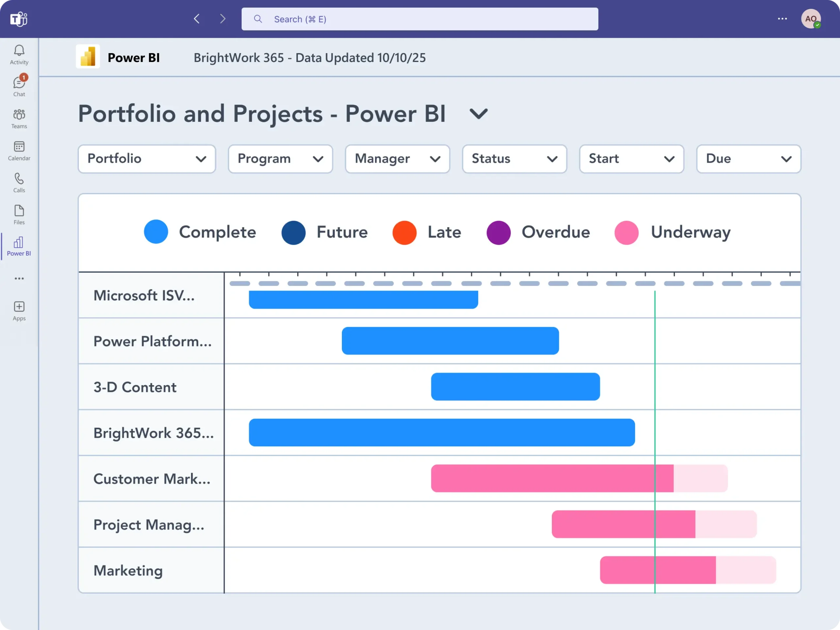Open the Portfolio filter dropdown
840x630 pixels.
[x=146, y=159]
